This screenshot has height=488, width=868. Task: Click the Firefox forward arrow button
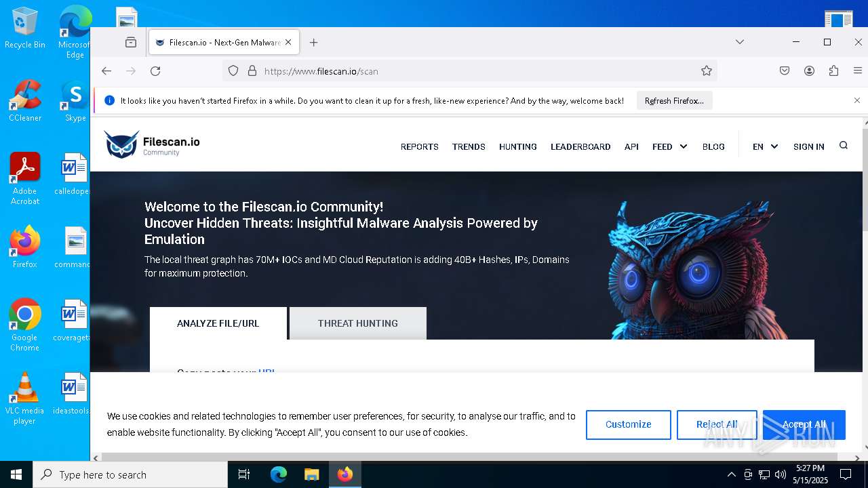pyautogui.click(x=131, y=71)
